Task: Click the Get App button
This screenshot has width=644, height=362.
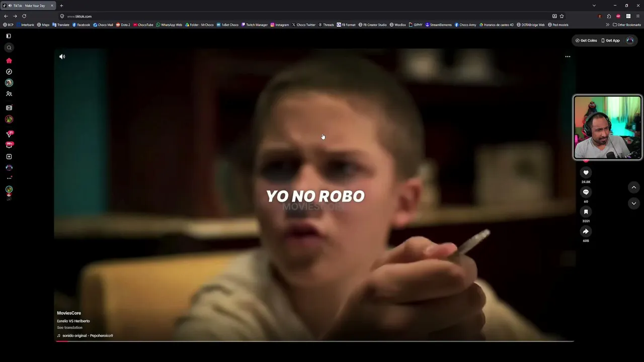Action: click(x=611, y=40)
